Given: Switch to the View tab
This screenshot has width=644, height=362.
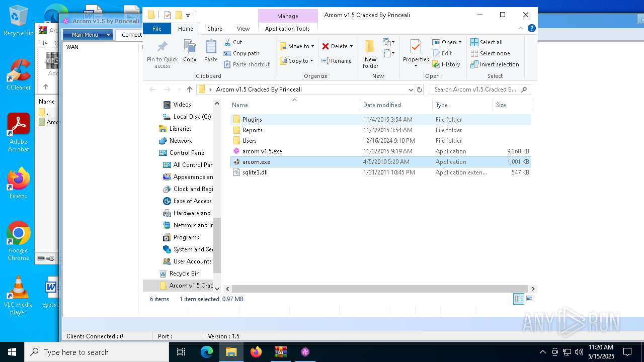Looking at the screenshot, I should pos(243,29).
